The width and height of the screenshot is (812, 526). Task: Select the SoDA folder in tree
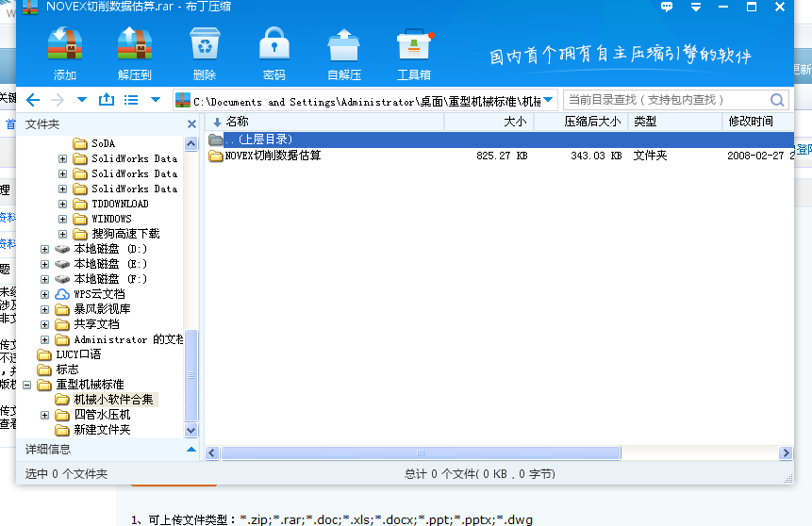click(x=103, y=143)
